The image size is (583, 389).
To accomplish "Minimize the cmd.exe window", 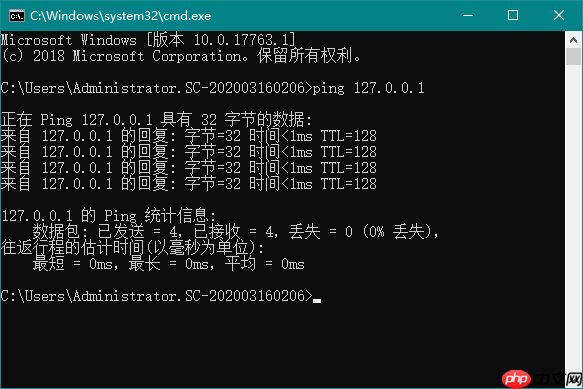I will [468, 15].
